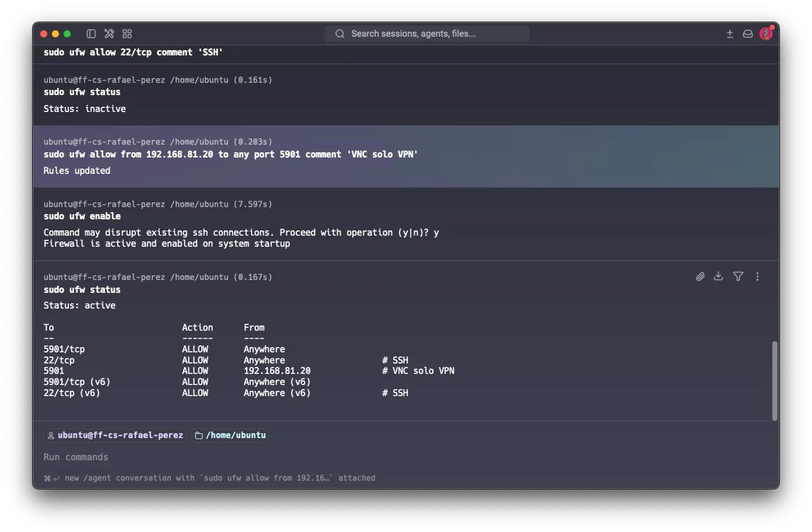The height and width of the screenshot is (532, 812).
Task: Focus the Run commands input
Action: [76, 457]
